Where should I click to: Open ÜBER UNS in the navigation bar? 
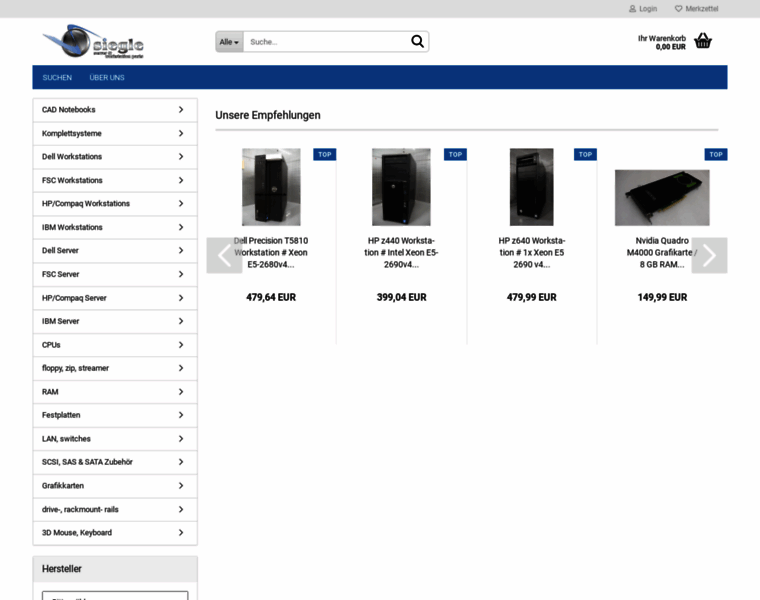click(107, 78)
